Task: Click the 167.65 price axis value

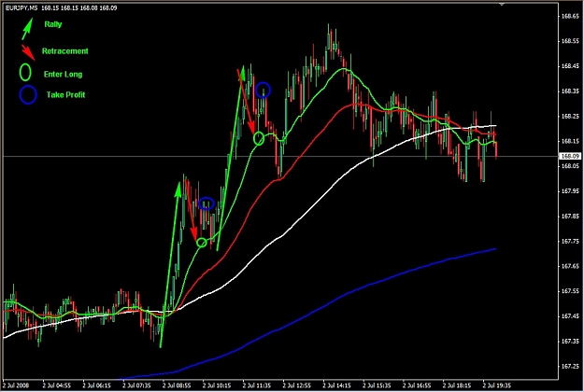Action: (570, 266)
